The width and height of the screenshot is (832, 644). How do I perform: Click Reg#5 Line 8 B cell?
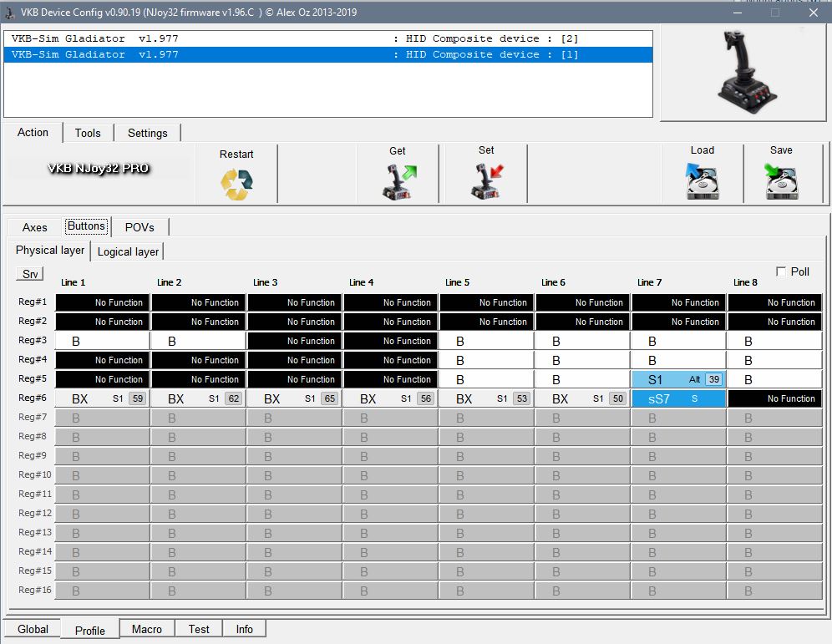pos(774,379)
